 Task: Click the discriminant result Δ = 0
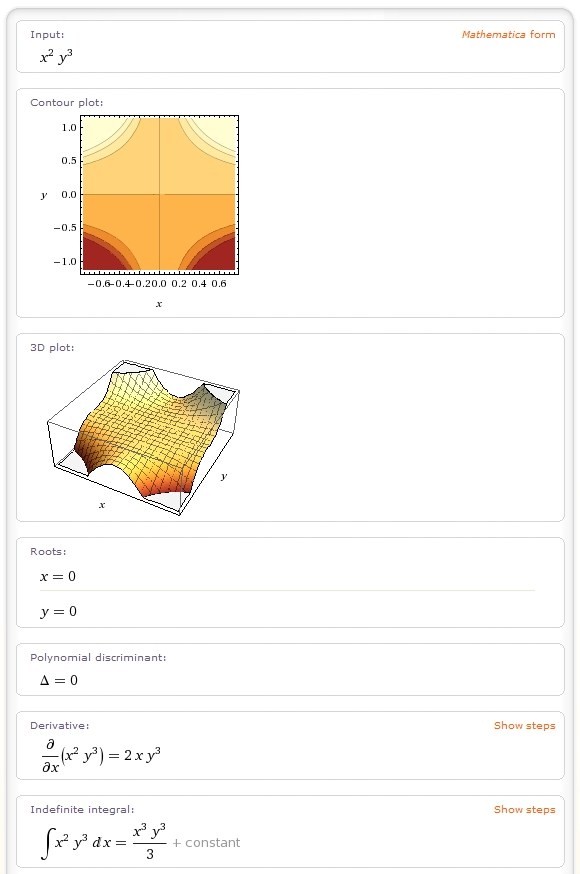[59, 680]
